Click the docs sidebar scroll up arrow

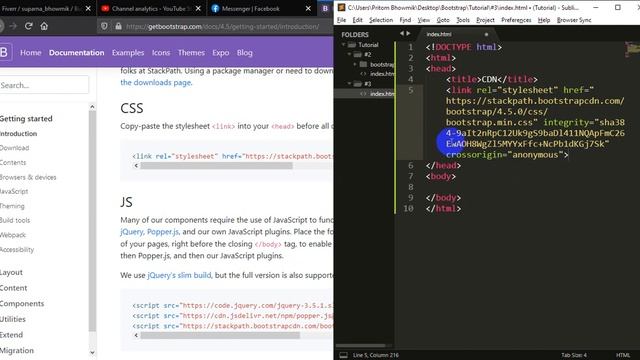click(x=92, y=107)
